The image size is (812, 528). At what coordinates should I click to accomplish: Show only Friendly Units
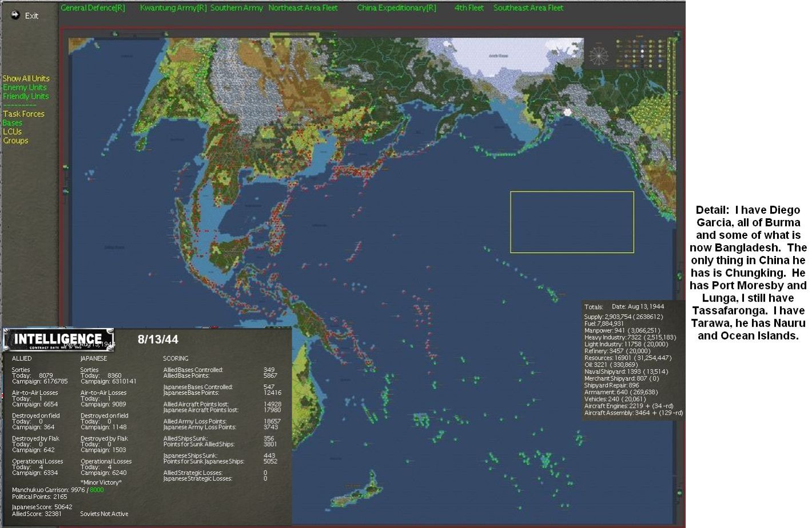pyautogui.click(x=26, y=96)
